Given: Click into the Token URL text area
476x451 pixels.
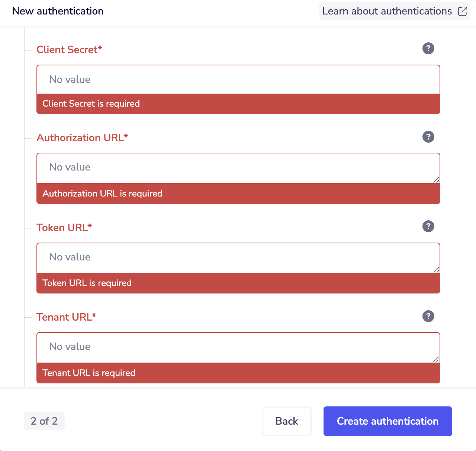Looking at the screenshot, I should 238,258.
